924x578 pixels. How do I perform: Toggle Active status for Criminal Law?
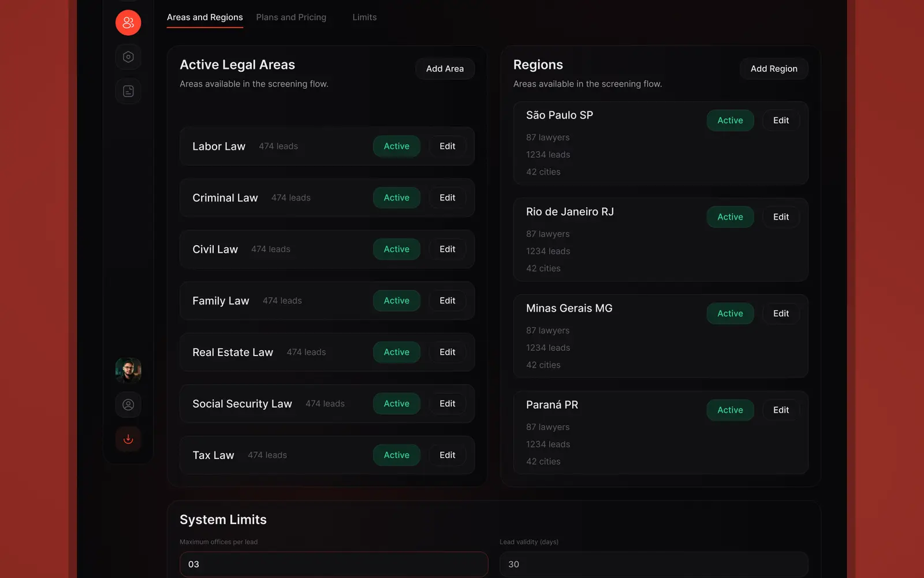[397, 198]
